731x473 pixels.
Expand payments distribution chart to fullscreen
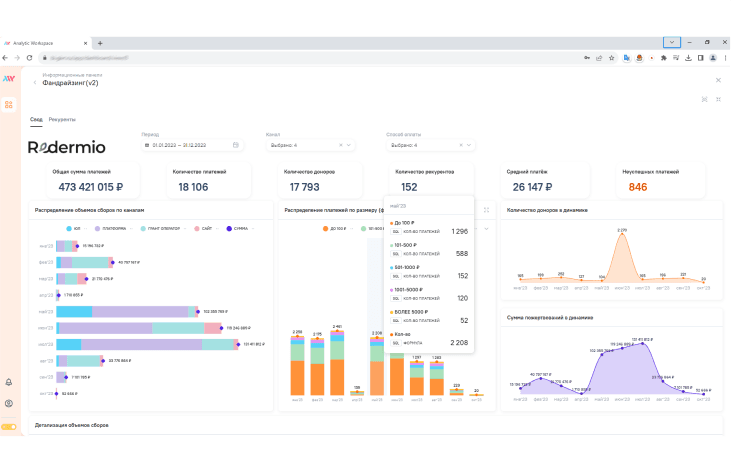click(486, 210)
